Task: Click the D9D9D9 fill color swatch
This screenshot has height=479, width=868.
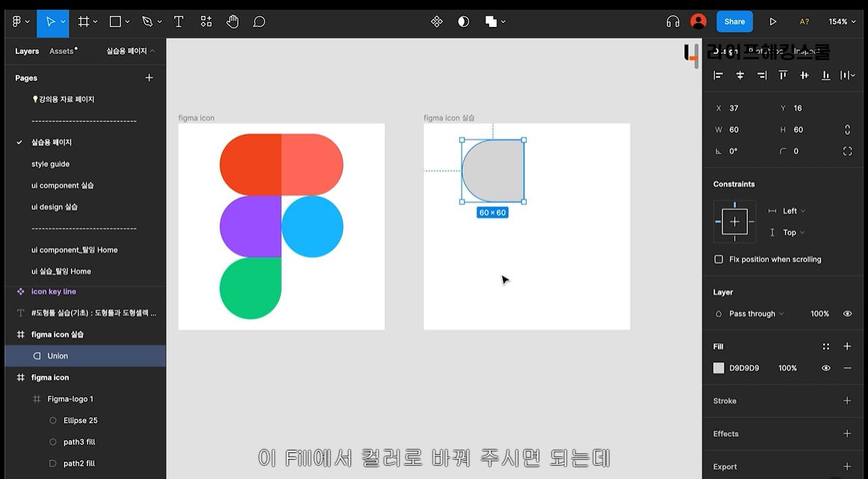Action: coord(719,368)
